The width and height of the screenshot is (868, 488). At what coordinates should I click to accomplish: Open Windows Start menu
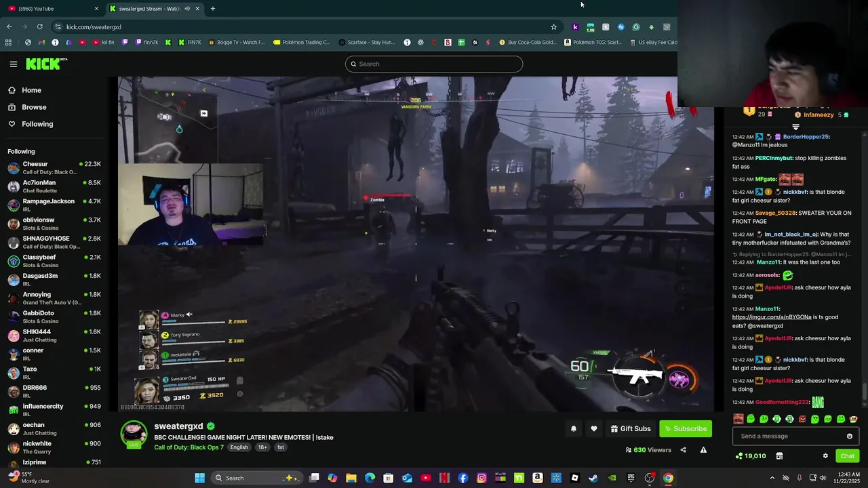click(x=199, y=478)
